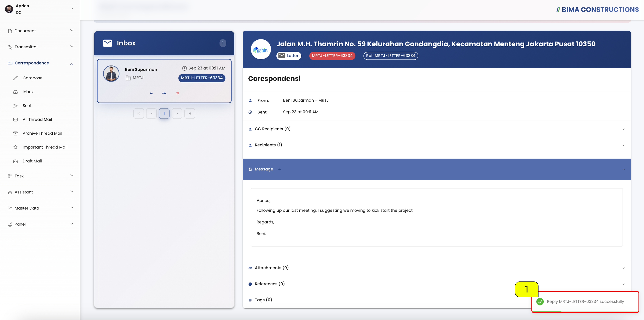644x320 pixels.
Task: Select page 1 in pagination
Action: [164, 114]
